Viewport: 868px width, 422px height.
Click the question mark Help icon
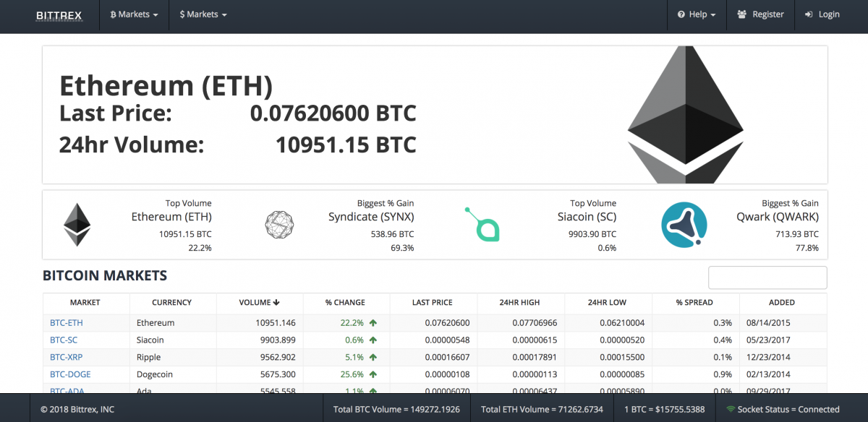(681, 14)
